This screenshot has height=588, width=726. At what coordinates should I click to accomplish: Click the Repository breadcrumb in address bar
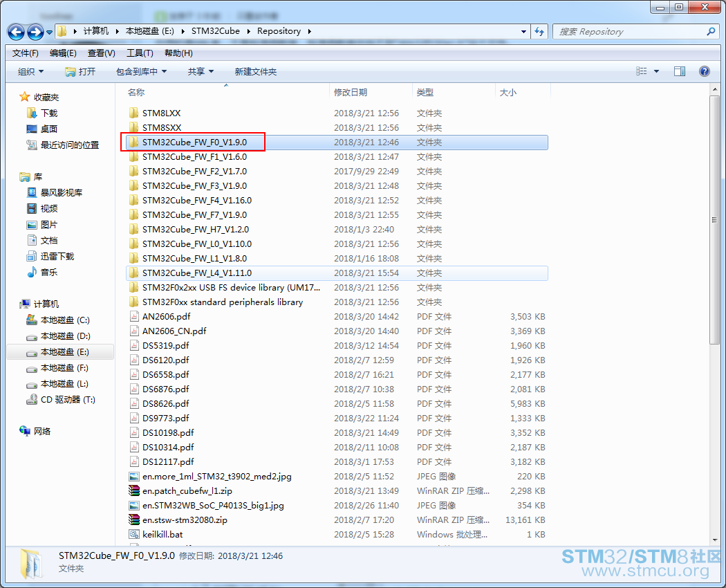click(x=279, y=31)
